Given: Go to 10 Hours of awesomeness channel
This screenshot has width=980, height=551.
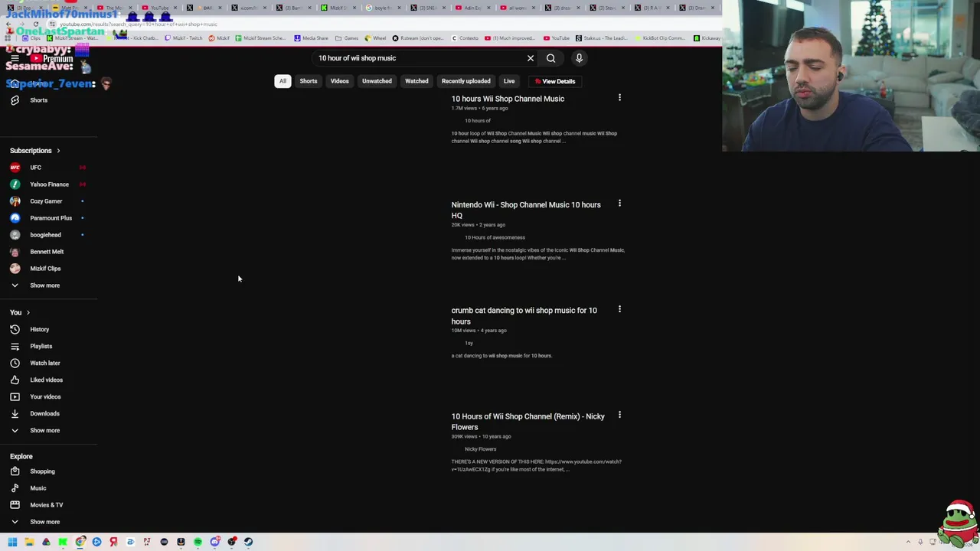Looking at the screenshot, I should pyautogui.click(x=495, y=237).
